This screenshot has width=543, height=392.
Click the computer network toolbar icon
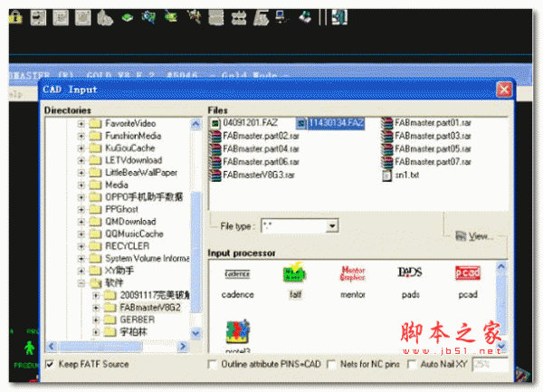tap(282, 17)
